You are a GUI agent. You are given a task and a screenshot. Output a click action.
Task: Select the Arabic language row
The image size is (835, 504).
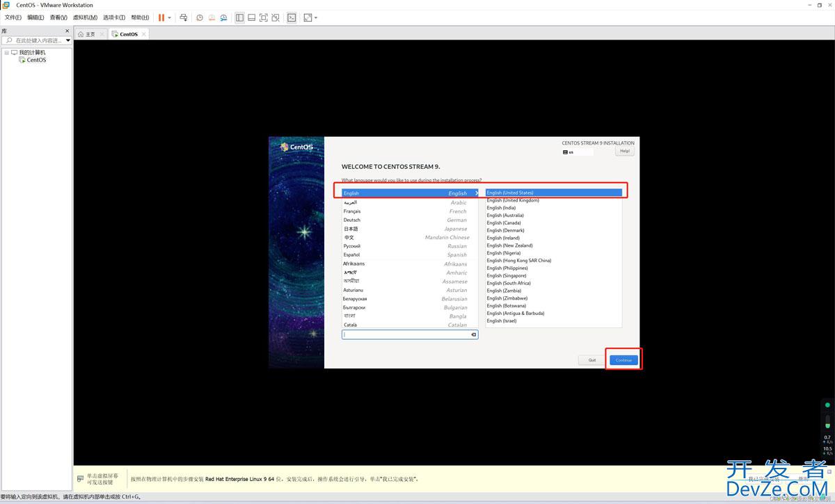pyautogui.click(x=411, y=202)
